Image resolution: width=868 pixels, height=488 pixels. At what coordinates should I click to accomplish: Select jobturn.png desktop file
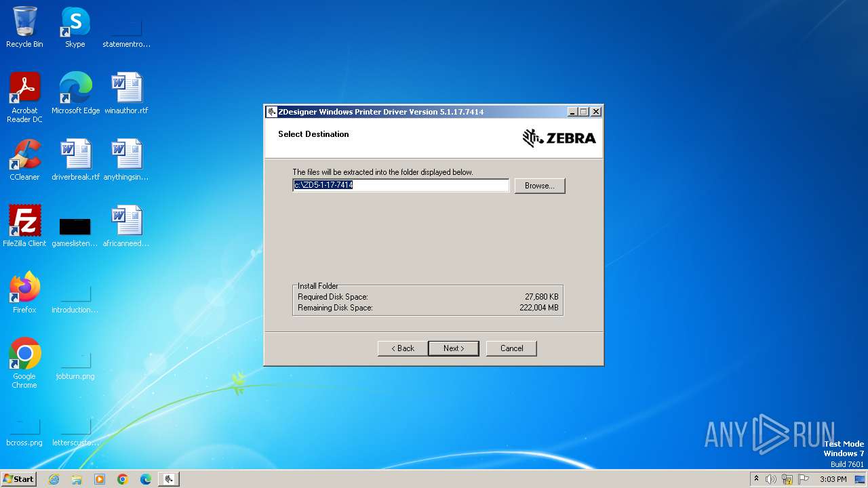coord(75,366)
